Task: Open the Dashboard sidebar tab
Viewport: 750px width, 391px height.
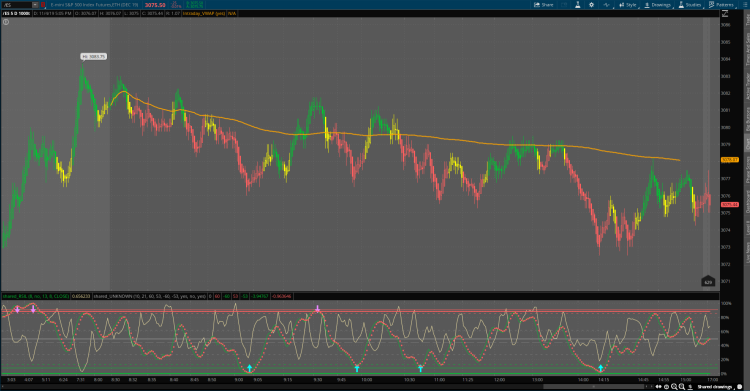Action: pos(747,201)
